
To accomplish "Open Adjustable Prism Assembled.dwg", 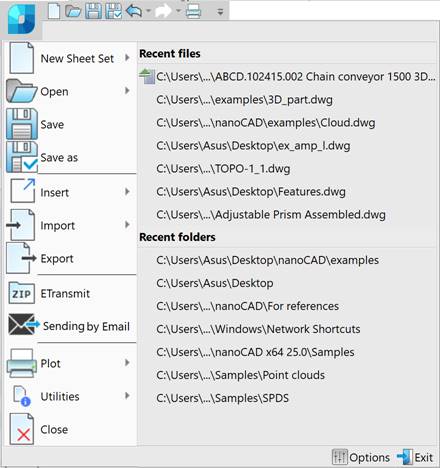I will 271,215.
